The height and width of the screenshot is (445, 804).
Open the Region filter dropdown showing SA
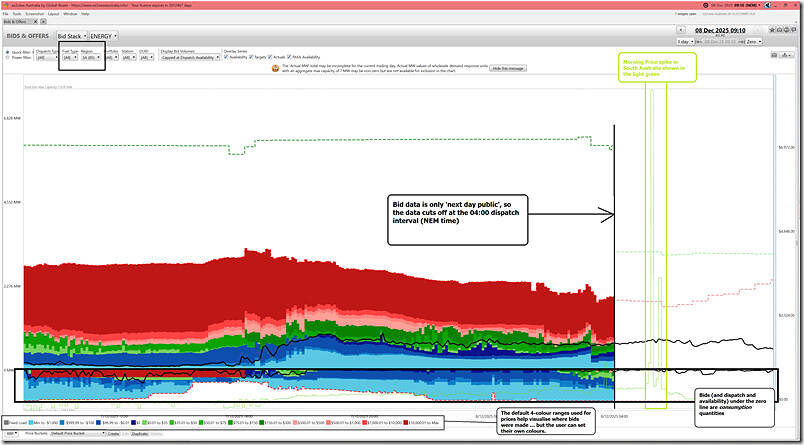pyautogui.click(x=91, y=57)
